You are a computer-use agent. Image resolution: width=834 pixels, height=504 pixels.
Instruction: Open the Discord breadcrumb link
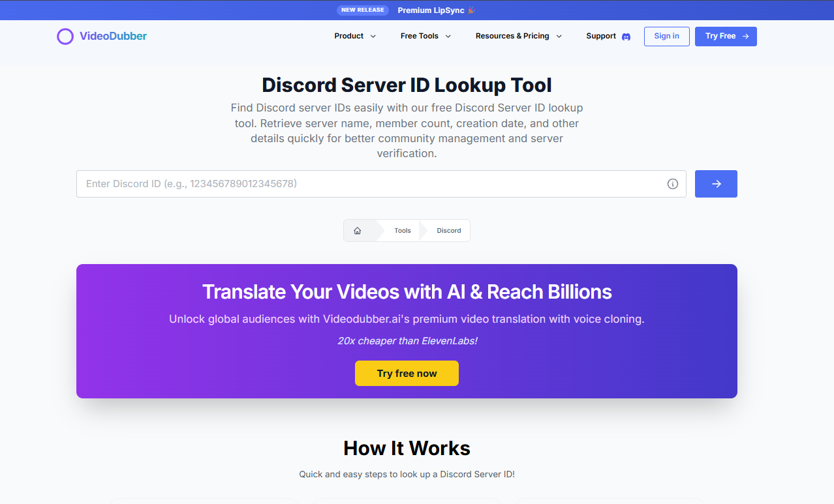pyautogui.click(x=449, y=231)
